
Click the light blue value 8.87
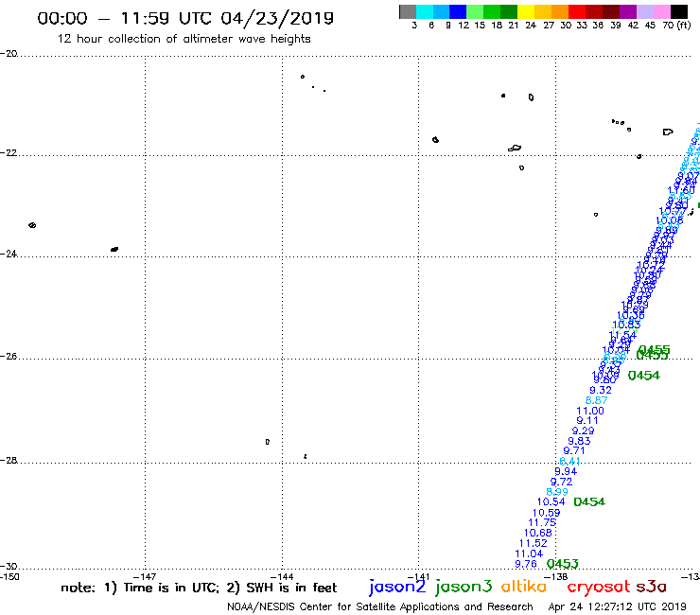tap(596, 400)
